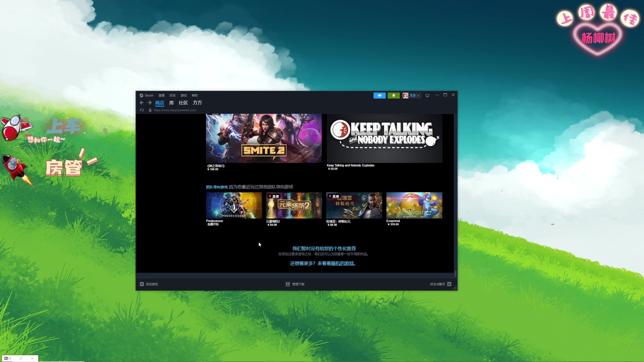Open the 元素塔防2 game thumbnail

294,205
